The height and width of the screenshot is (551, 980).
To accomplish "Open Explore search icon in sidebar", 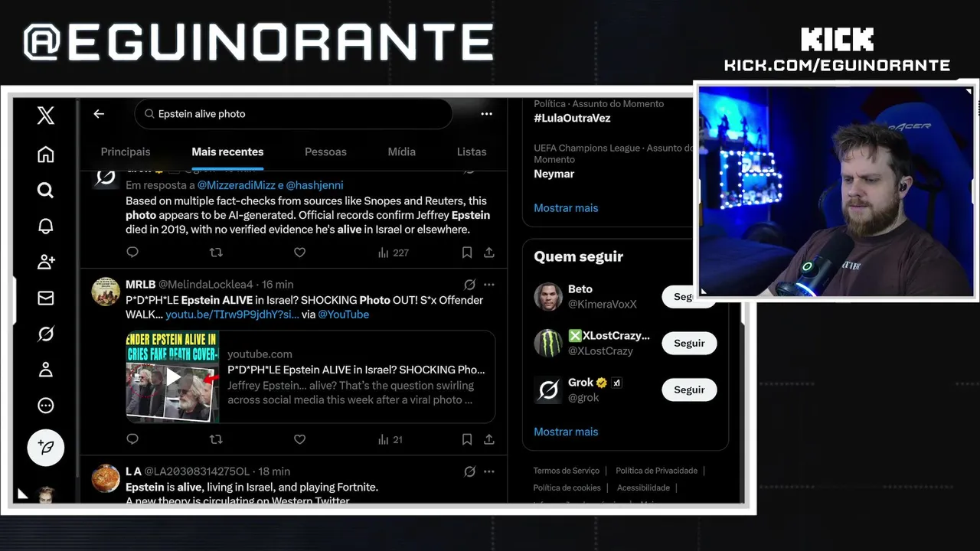I will click(46, 190).
